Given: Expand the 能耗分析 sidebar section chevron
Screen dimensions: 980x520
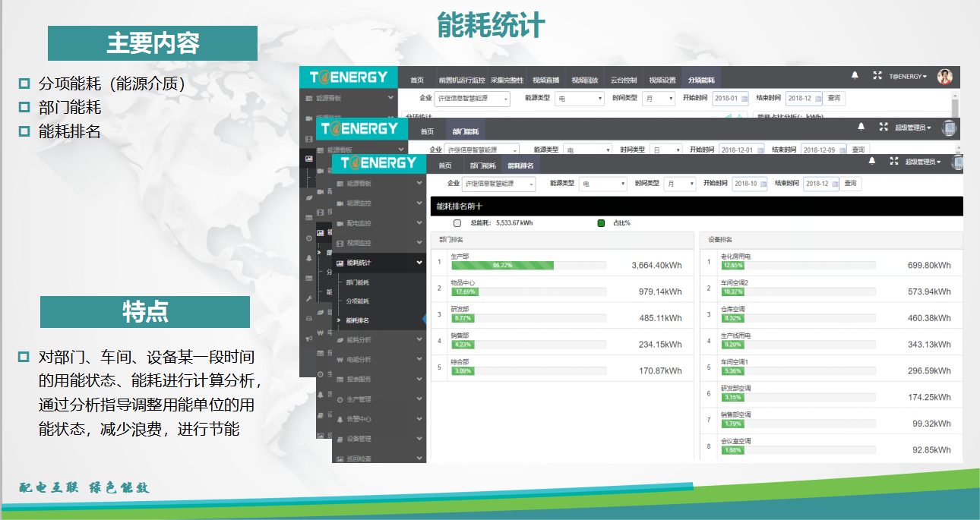Looking at the screenshot, I should click(x=419, y=339).
